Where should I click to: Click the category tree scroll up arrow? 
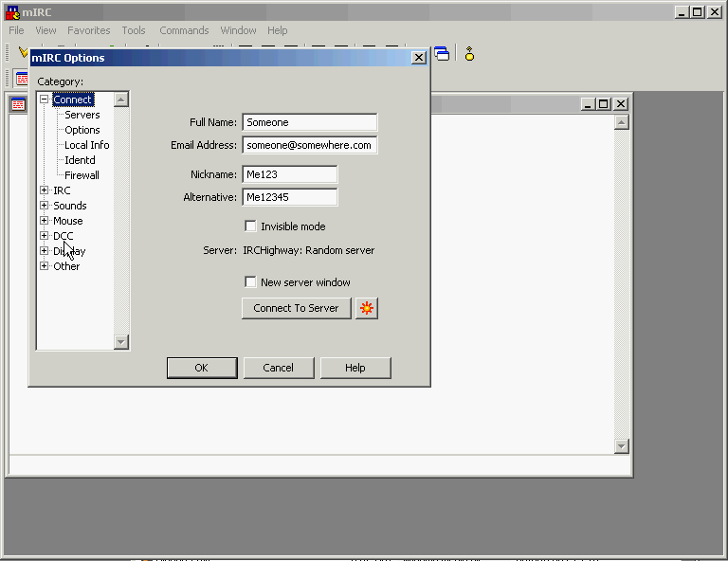[x=121, y=100]
